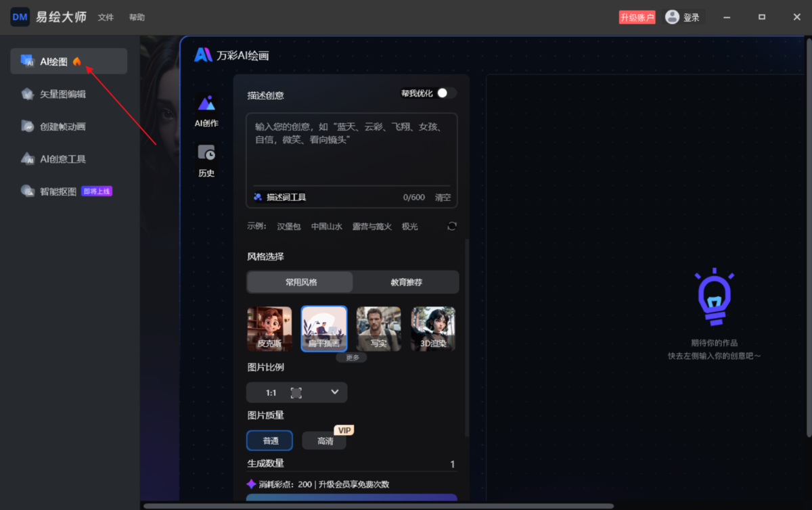The height and width of the screenshot is (510, 812).
Task: Expand 更多 to show more styles
Action: coord(352,357)
